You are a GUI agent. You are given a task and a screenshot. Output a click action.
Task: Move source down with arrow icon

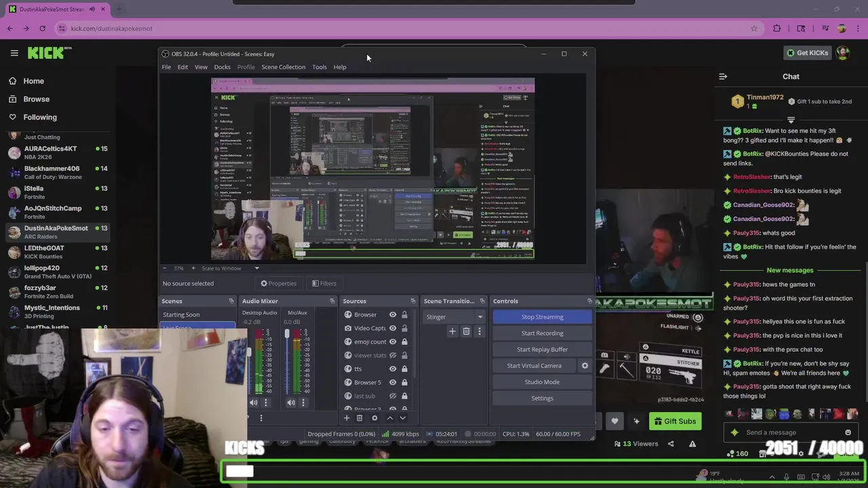coord(403,418)
